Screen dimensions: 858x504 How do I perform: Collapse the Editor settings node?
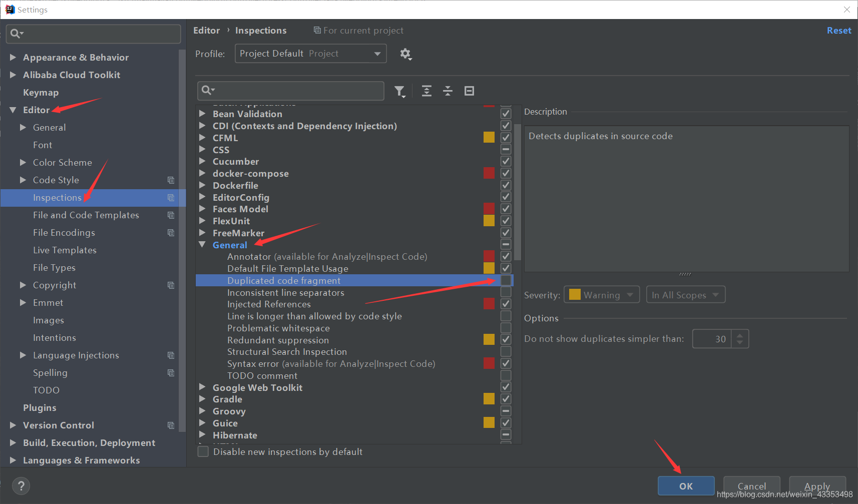coord(13,110)
